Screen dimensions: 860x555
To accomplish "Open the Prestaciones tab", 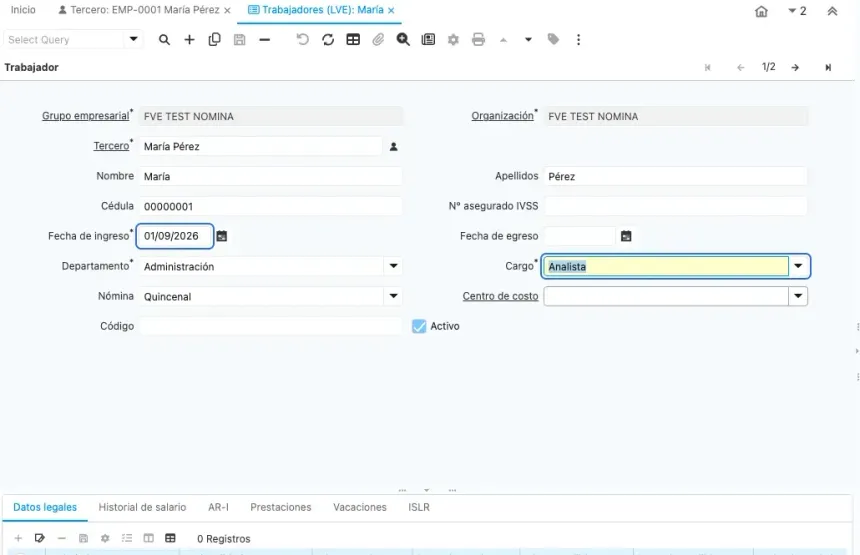I will point(281,507).
